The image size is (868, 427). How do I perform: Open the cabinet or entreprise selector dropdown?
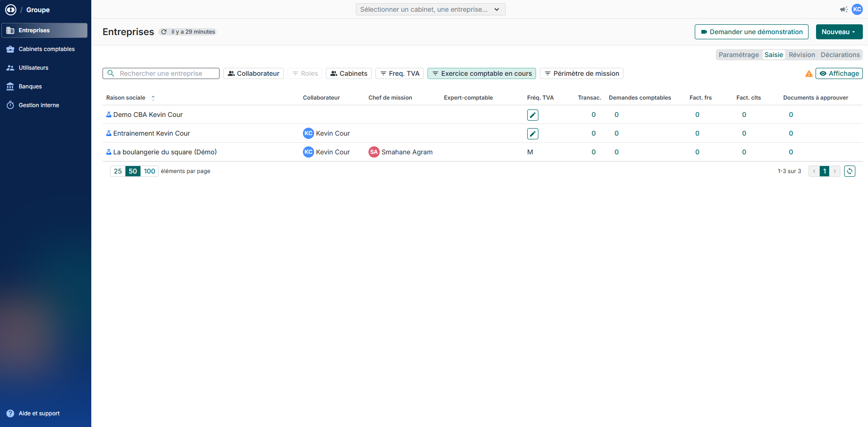point(430,9)
